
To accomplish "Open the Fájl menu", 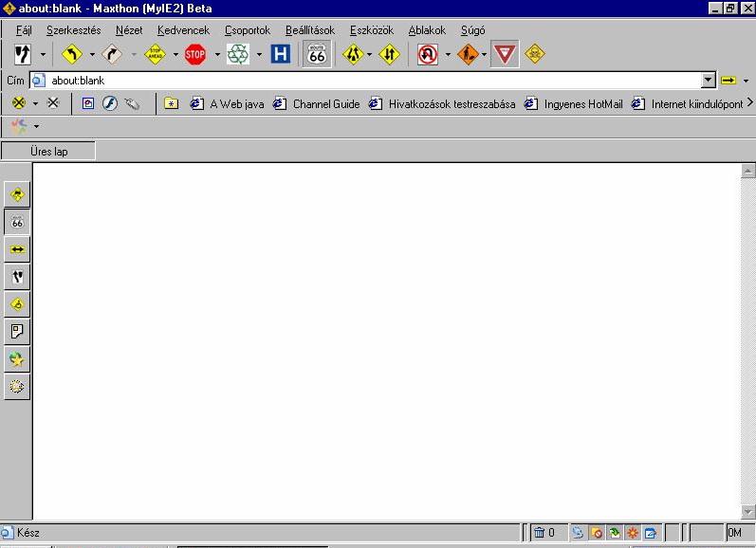I will click(24, 30).
